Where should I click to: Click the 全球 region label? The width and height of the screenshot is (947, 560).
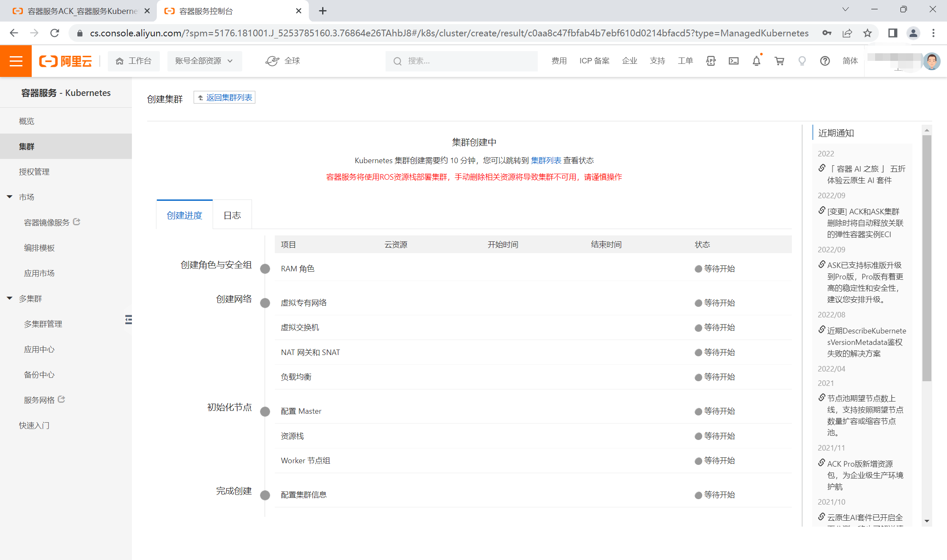(292, 61)
